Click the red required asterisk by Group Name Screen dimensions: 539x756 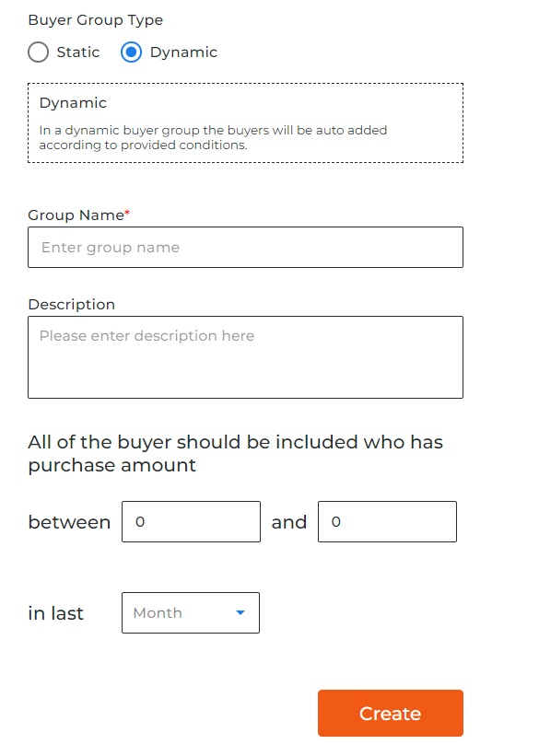(x=127, y=212)
